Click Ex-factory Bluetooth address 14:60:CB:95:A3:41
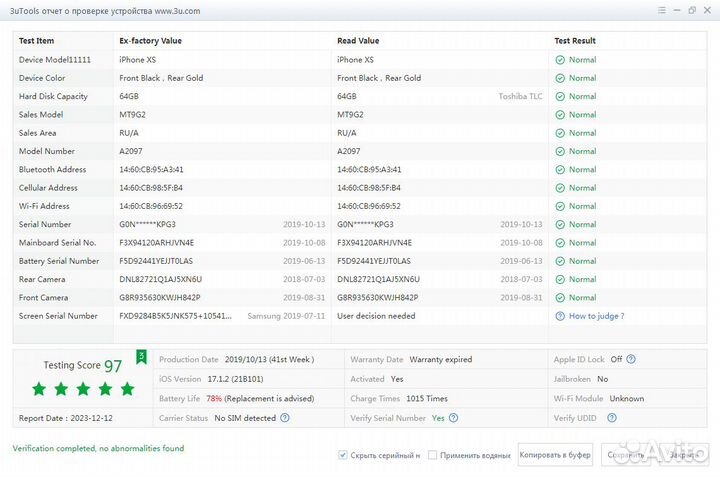Screen dimensions: 720x477 (151, 169)
